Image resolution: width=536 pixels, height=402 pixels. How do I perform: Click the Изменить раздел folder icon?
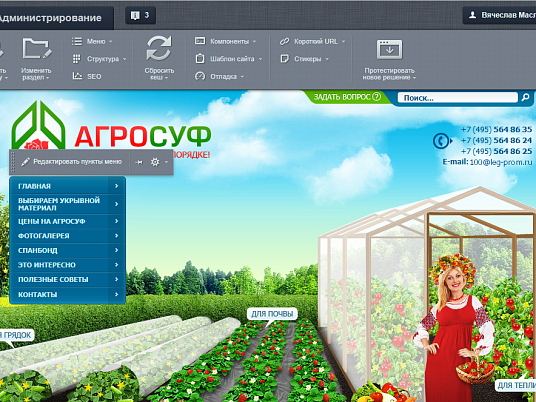[x=37, y=49]
